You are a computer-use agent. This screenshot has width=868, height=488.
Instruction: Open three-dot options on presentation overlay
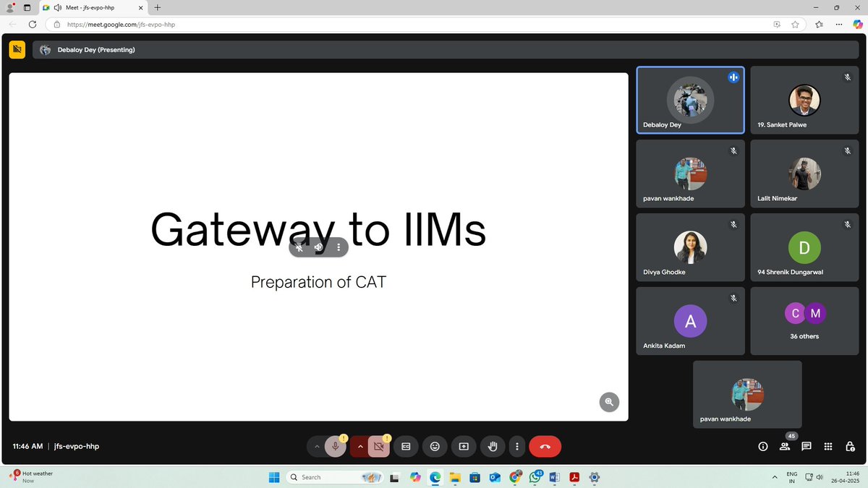[x=338, y=247]
